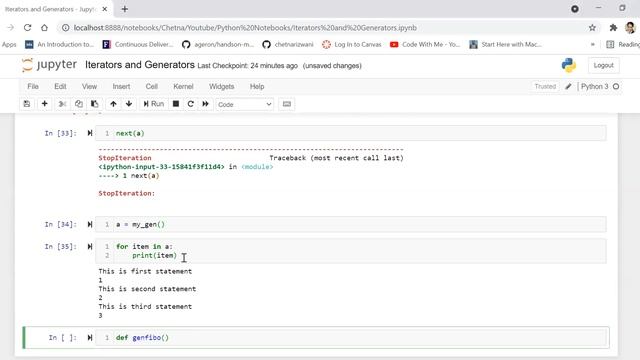Cut selected cells scissors icon
Image resolution: width=640 pixels, height=360 pixels.
(62, 104)
